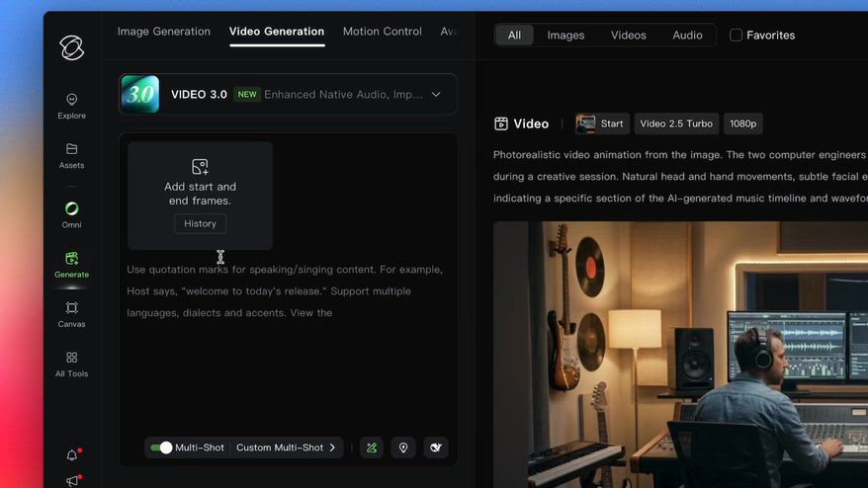The image size is (868, 488).
Task: Switch to Image Generation tab
Action: click(164, 32)
